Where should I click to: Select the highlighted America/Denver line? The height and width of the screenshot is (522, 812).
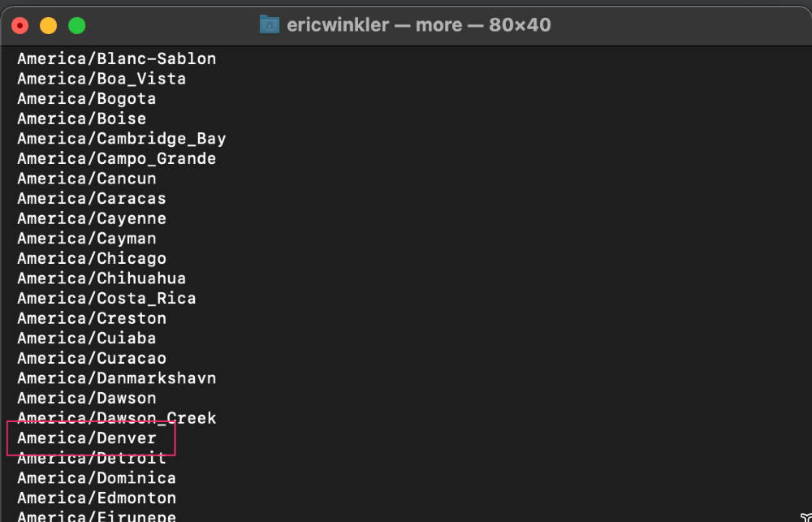86,438
